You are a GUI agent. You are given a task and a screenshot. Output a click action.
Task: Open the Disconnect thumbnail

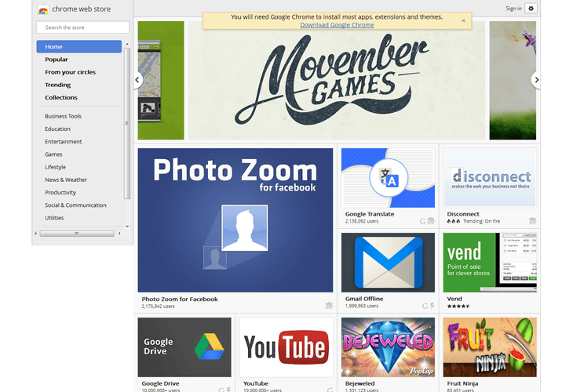[x=490, y=178]
